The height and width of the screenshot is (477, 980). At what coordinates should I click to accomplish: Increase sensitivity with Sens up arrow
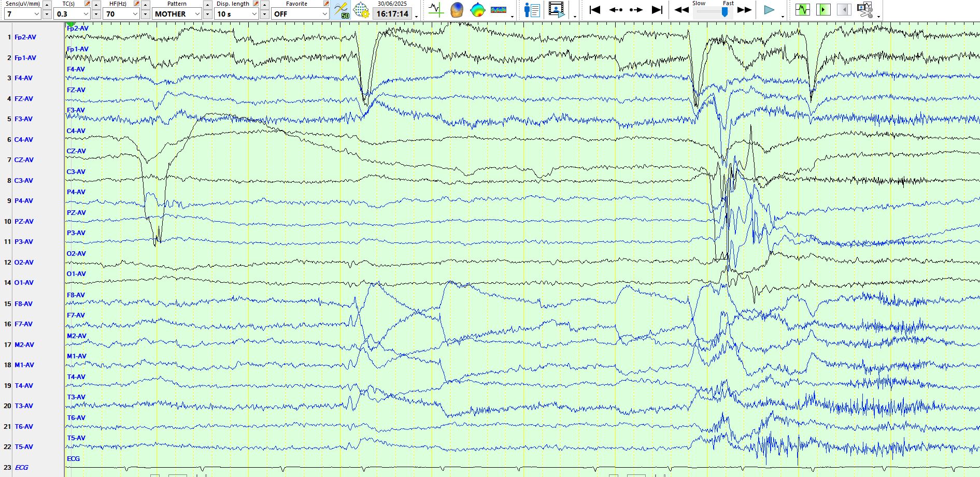(x=47, y=5)
